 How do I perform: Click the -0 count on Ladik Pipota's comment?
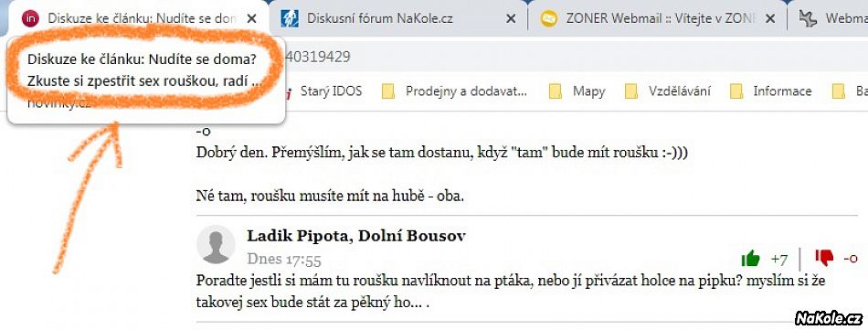pyautogui.click(x=851, y=259)
